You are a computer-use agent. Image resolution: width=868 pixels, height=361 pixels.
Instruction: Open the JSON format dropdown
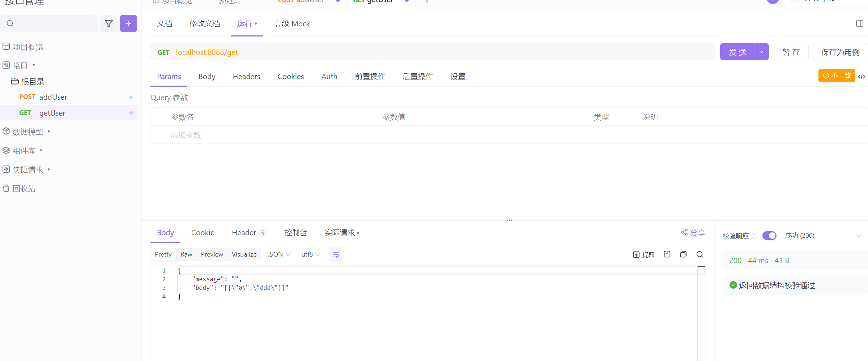pyautogui.click(x=278, y=254)
